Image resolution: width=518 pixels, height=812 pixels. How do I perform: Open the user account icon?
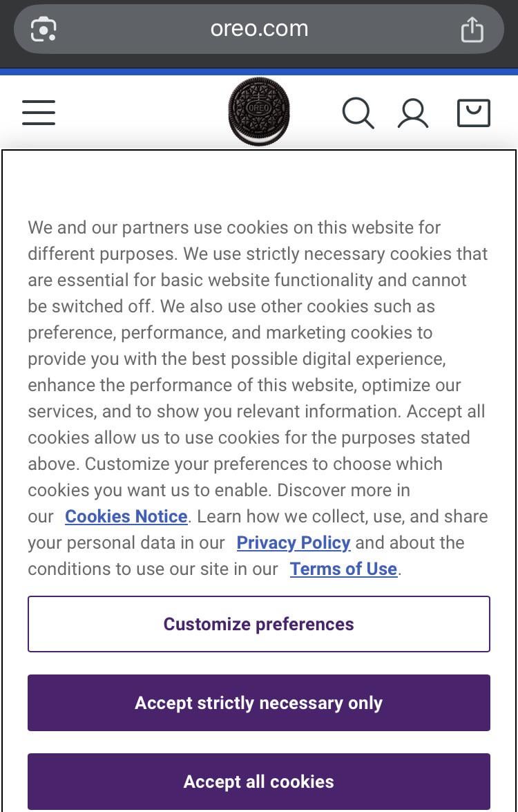coord(413,113)
